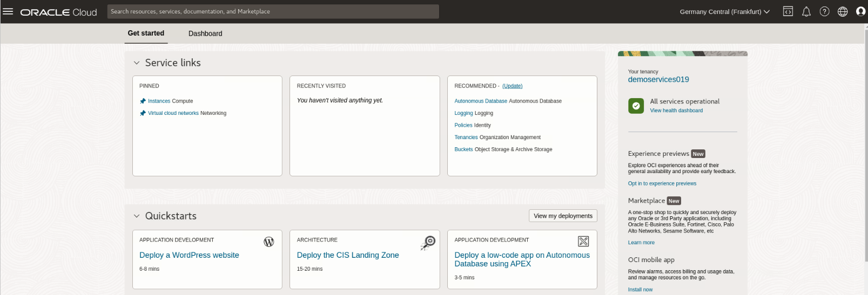Image resolution: width=868 pixels, height=295 pixels.
Task: Open the Buckets Object Storage link
Action: click(x=463, y=149)
